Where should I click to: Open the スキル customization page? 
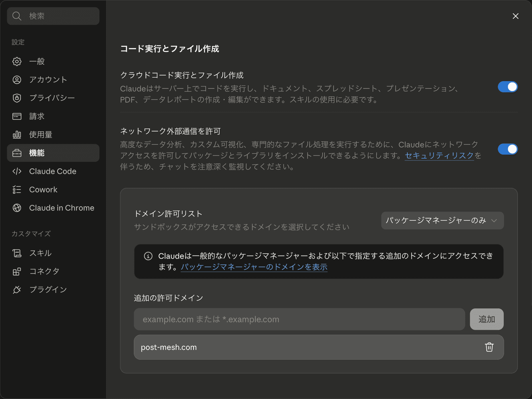(53, 253)
